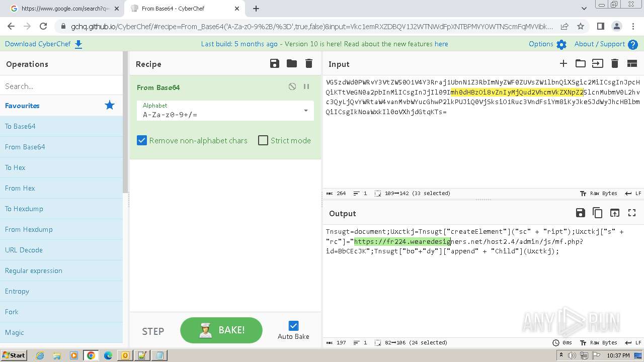This screenshot has height=362, width=644.
Task: Select the From Hex operation
Action: (x=61, y=188)
